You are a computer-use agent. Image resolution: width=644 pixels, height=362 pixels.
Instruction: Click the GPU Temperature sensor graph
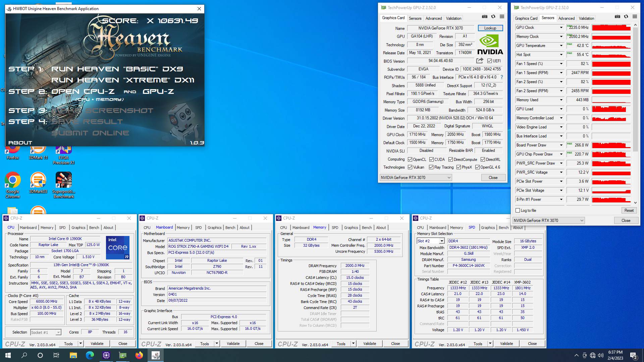coord(611,46)
